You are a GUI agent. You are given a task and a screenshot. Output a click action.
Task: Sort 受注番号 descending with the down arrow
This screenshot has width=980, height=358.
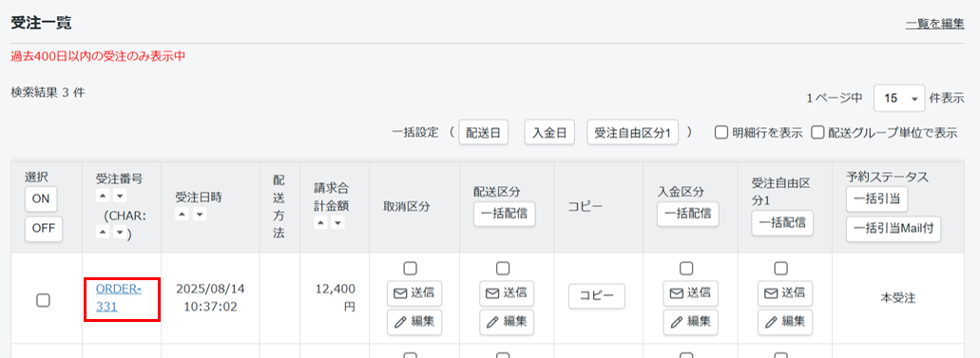[120, 197]
